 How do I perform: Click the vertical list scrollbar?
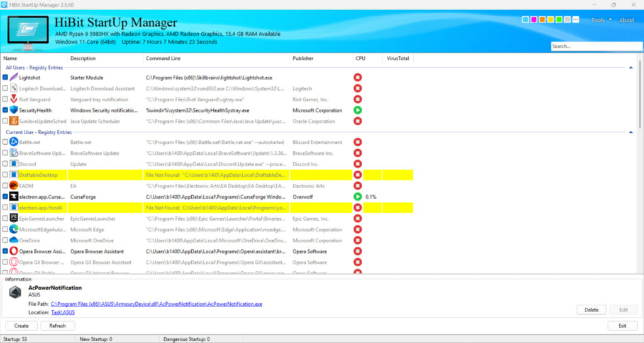[641, 96]
